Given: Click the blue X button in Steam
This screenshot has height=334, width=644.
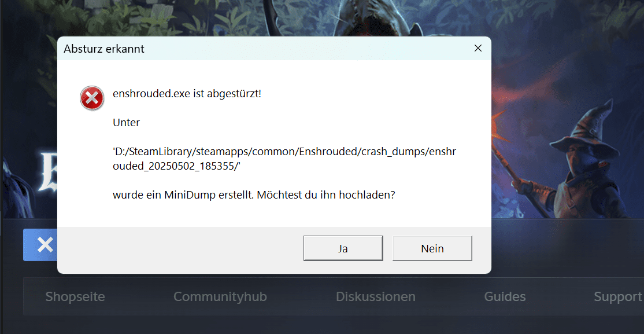Looking at the screenshot, I should point(40,245).
